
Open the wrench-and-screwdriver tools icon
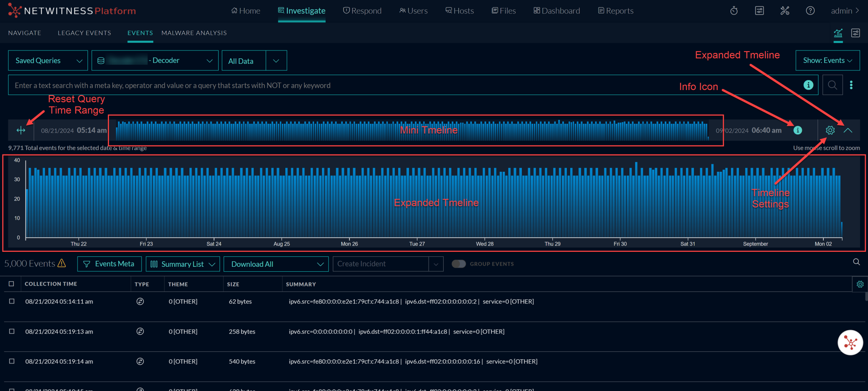785,10
